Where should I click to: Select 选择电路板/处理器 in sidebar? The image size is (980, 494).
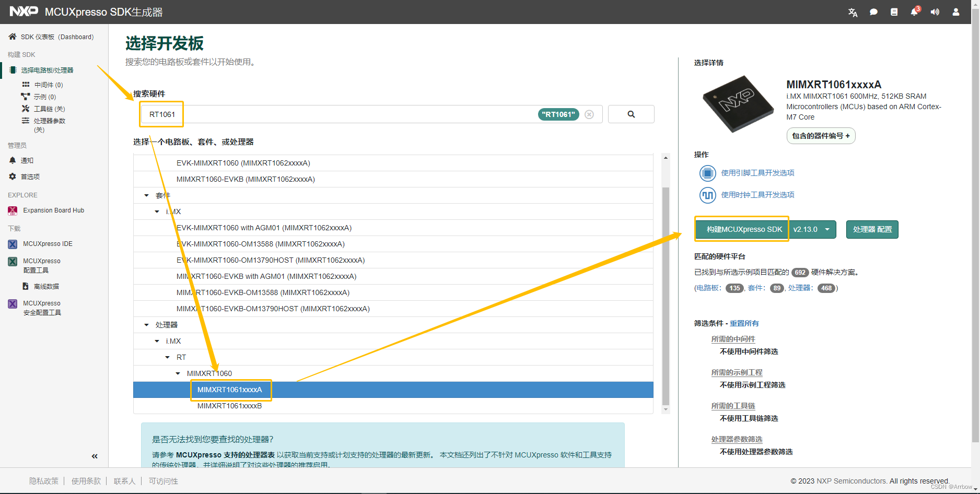click(x=47, y=70)
